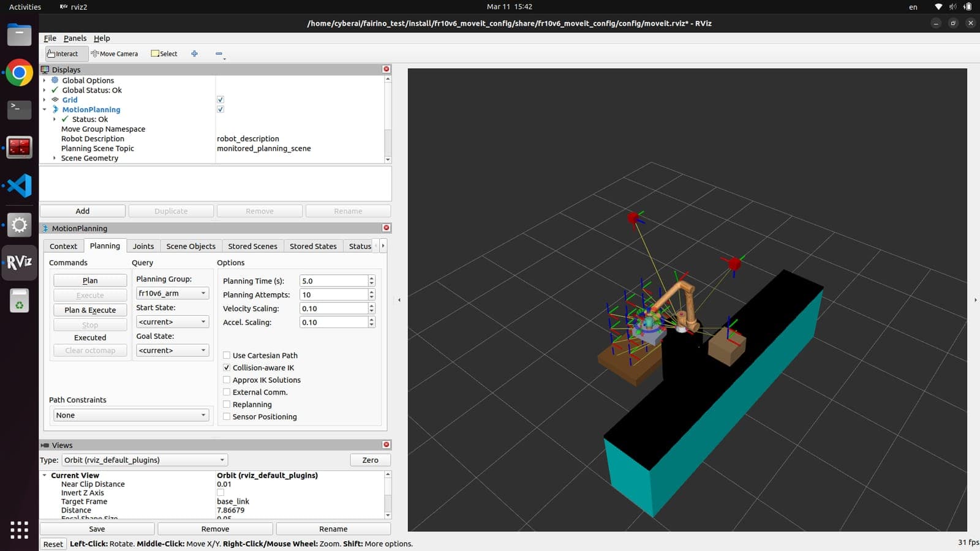Launch Chrome from the dock
The image size is (980, 551).
19,73
